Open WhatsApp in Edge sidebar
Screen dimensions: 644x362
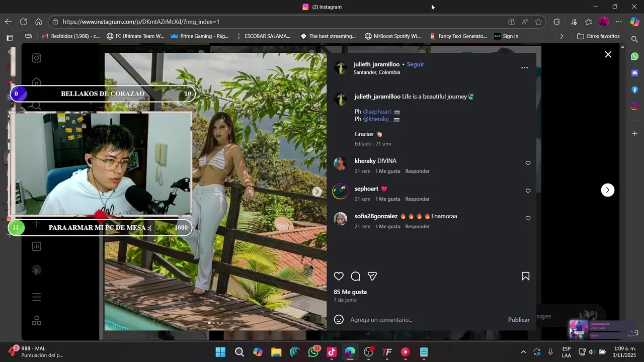[x=635, y=56]
